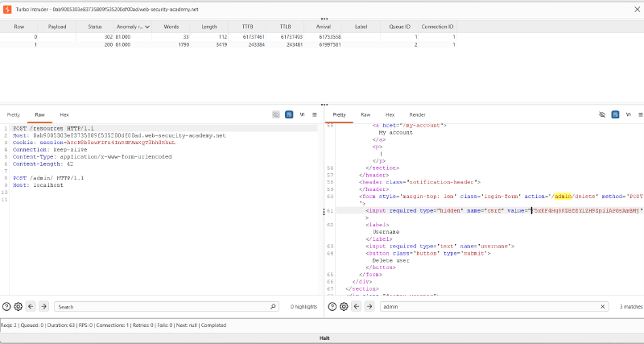Sort results by Payload column
The image size is (644, 344).
tap(57, 27)
